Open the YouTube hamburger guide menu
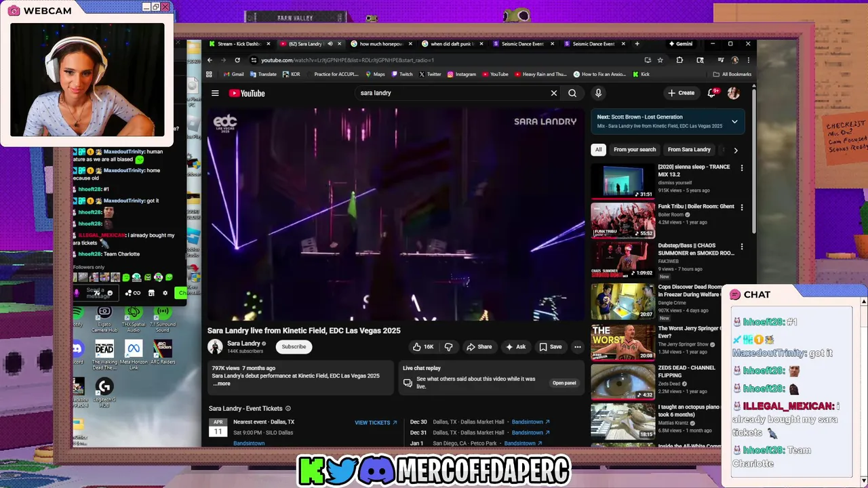Viewport: 868px width, 488px height. pos(215,94)
